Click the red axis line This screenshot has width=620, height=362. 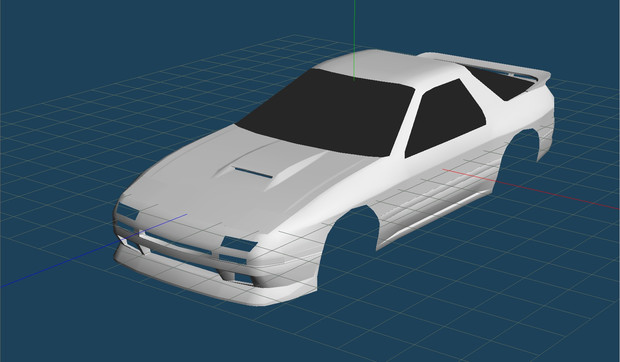(x=530, y=189)
